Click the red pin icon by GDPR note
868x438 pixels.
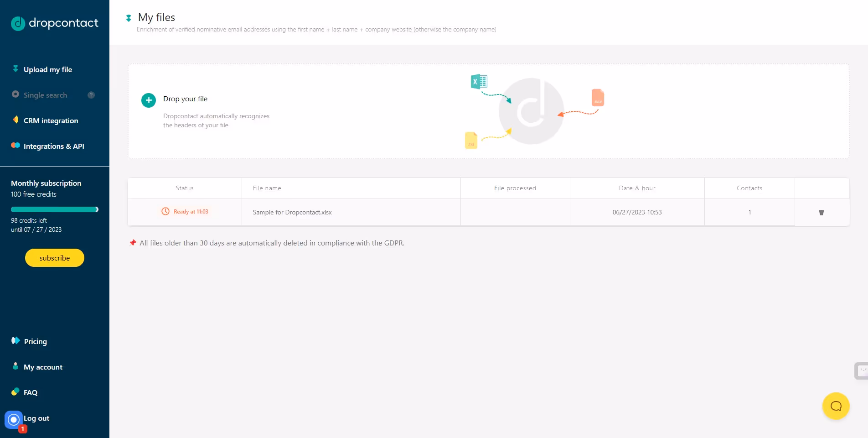(133, 243)
